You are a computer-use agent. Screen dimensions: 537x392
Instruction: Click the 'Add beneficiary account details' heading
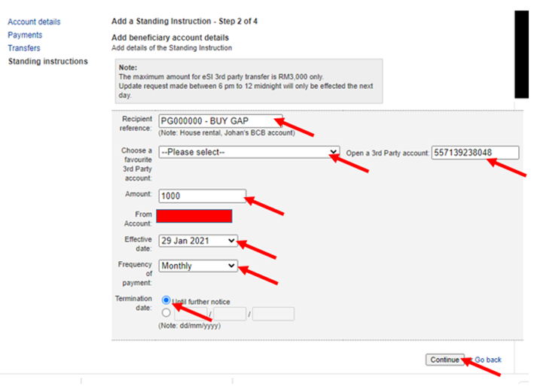[170, 38]
